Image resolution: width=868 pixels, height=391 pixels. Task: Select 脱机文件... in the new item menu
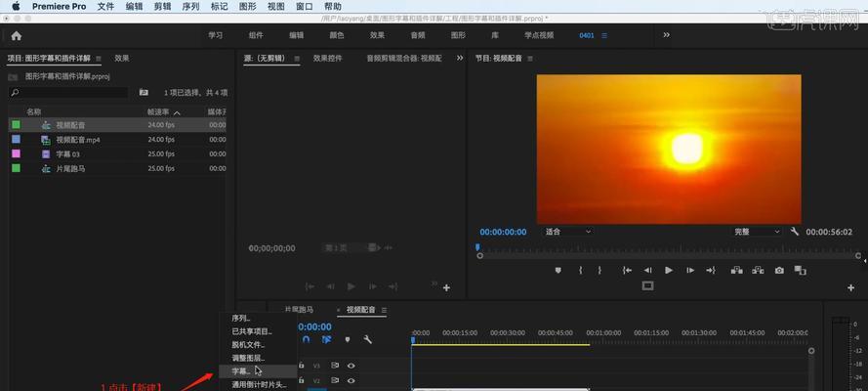coord(259,344)
